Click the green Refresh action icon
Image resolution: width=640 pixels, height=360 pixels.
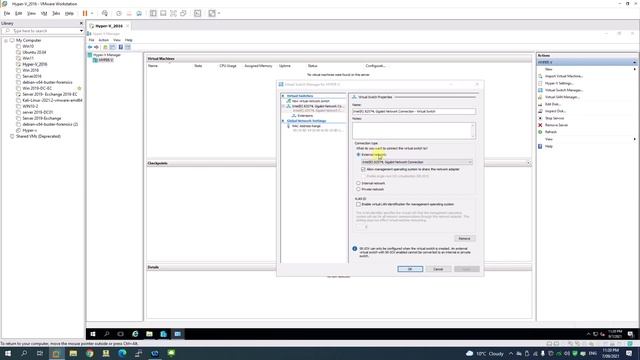pos(540,132)
